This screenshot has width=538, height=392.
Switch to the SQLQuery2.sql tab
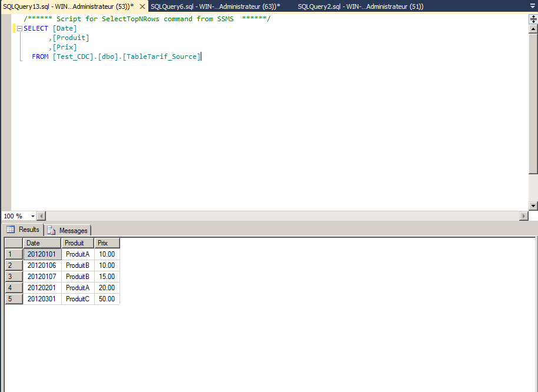point(360,6)
